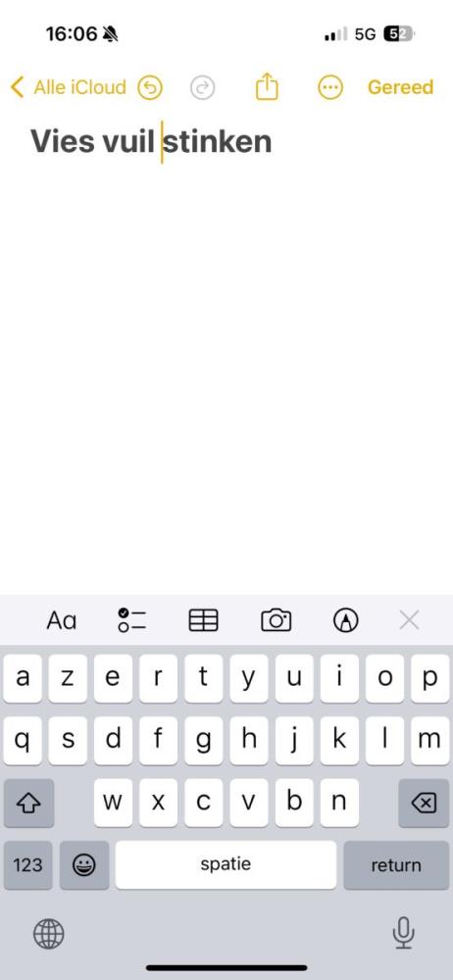
Task: Tap Gereed to finish editing
Action: coord(400,87)
